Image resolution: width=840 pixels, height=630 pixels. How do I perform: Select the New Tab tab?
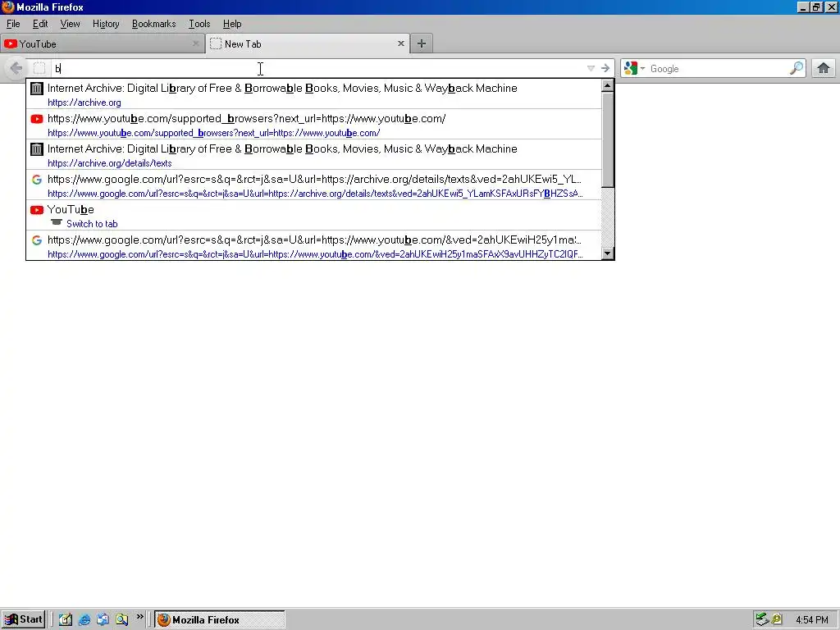coord(308,44)
